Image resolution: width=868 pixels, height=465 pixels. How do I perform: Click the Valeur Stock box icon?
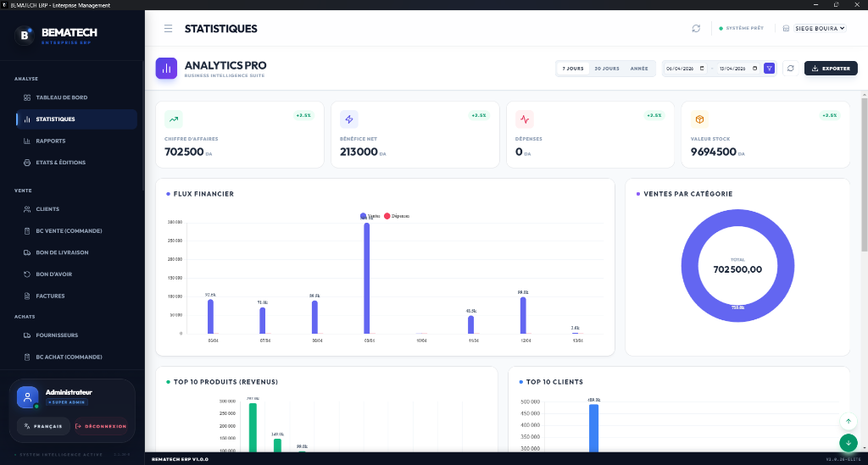tap(699, 119)
